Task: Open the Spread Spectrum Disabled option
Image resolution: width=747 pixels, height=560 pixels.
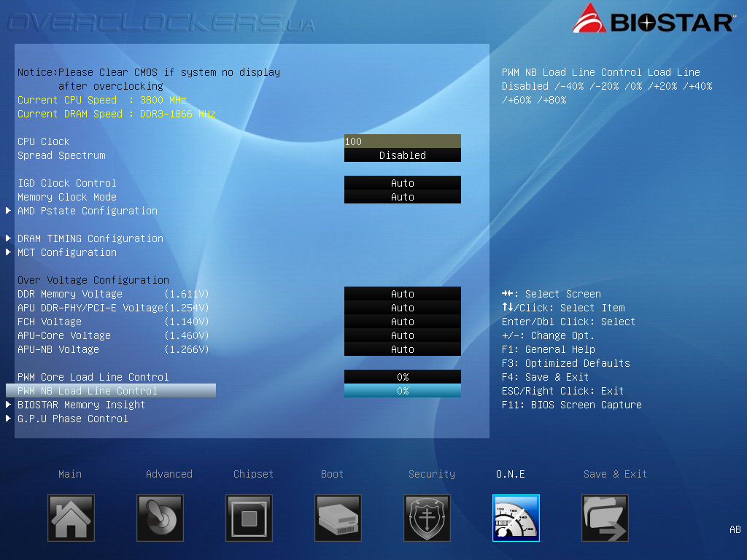Action: tap(403, 155)
